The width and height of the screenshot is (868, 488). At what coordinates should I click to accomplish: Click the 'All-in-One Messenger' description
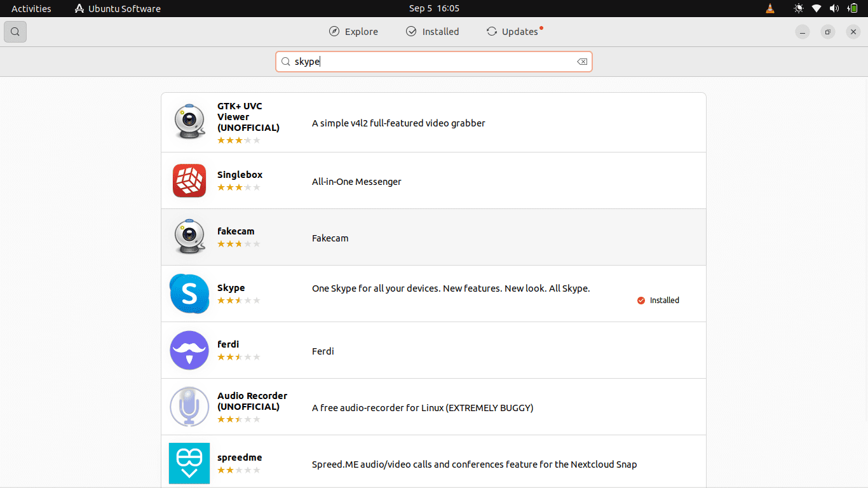[356, 182]
